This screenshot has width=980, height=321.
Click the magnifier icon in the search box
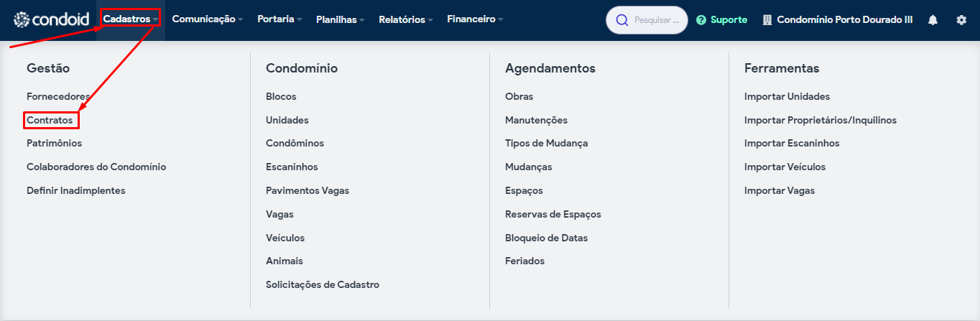[x=622, y=20]
